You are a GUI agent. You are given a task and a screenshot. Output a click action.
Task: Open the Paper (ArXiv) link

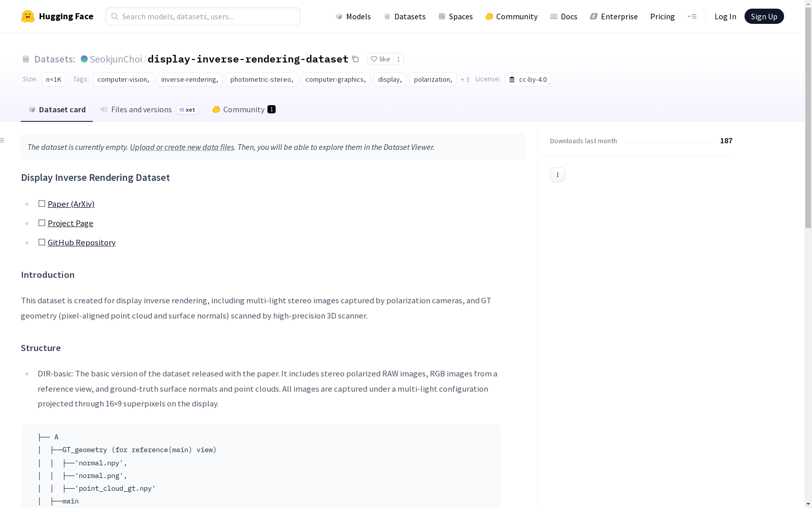[x=71, y=204]
